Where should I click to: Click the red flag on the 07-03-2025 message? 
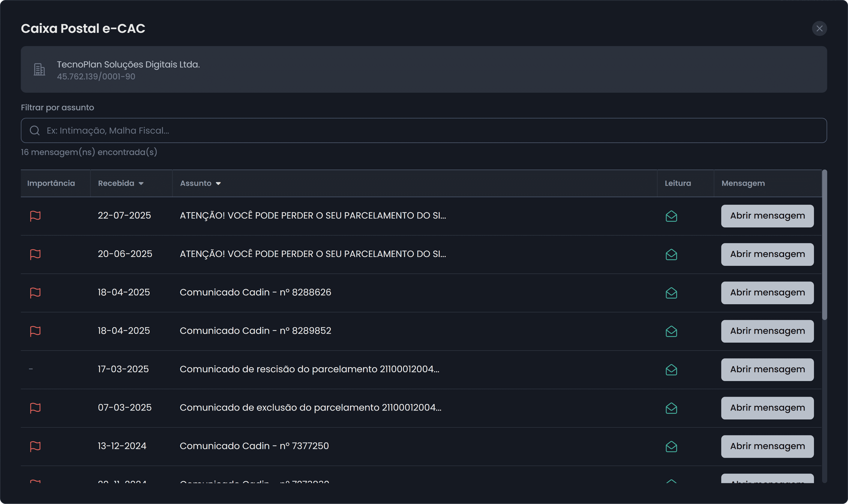coord(35,408)
